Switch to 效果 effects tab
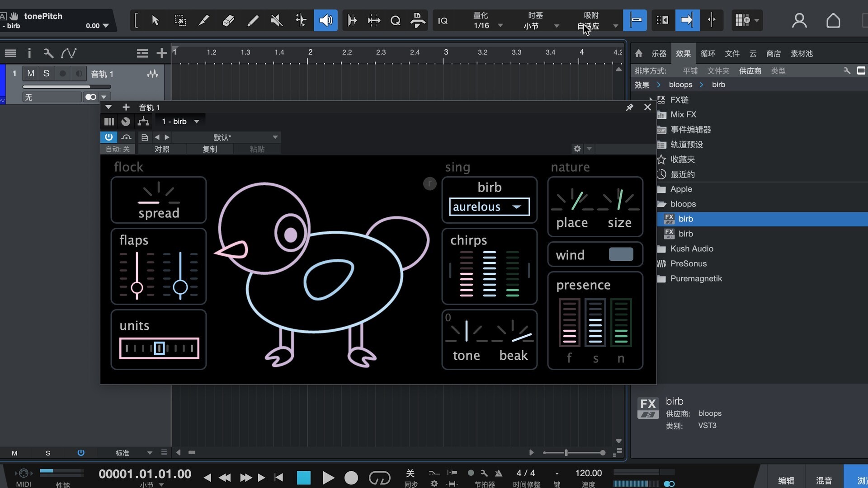Viewport: 868px width, 488px height. pos(683,54)
